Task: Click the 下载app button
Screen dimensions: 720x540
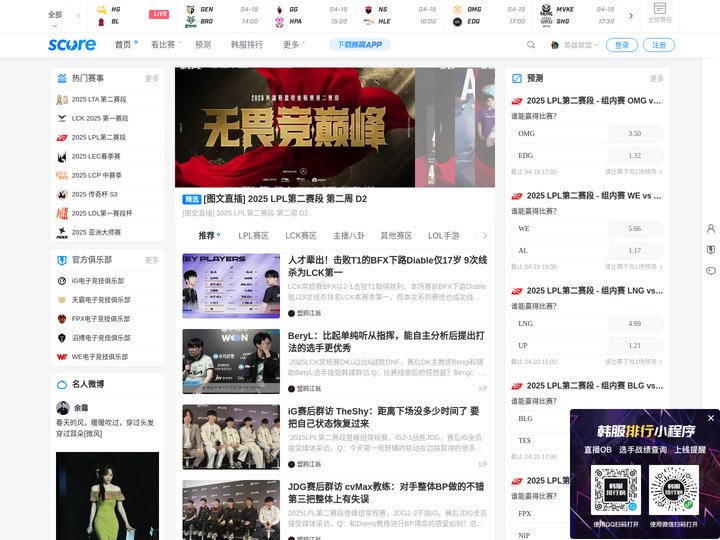Action: pyautogui.click(x=360, y=45)
